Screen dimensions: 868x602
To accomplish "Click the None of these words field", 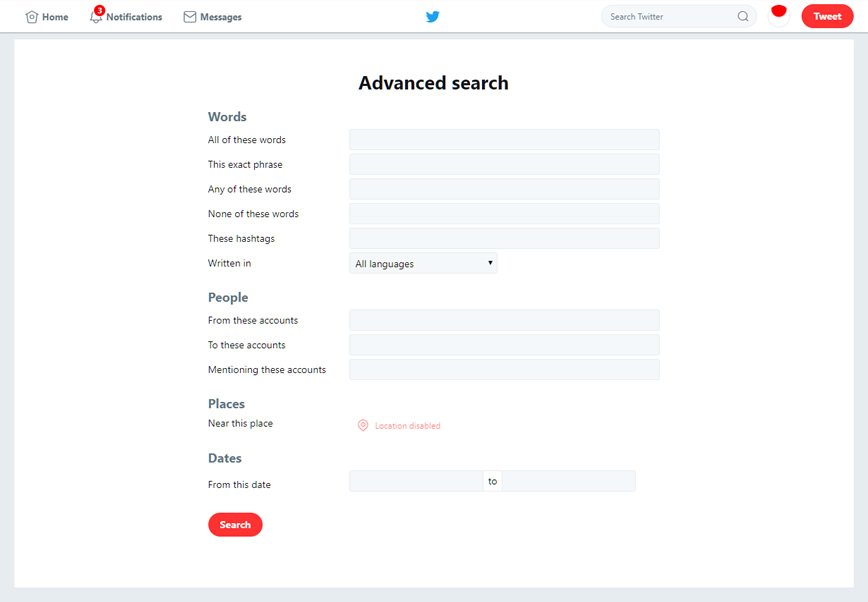I will [x=504, y=214].
